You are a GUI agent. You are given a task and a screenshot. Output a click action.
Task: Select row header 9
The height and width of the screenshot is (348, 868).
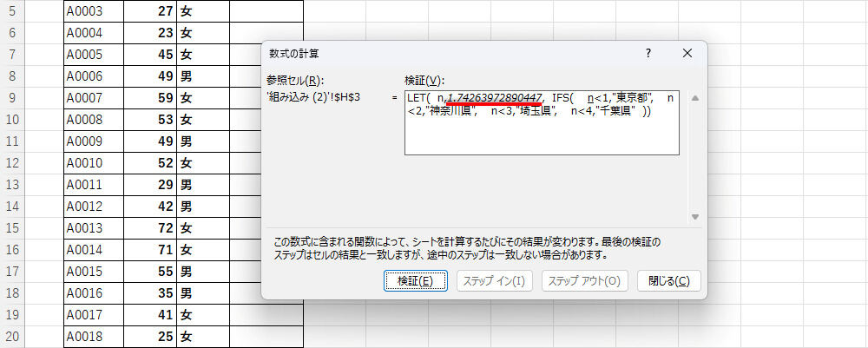[x=12, y=98]
